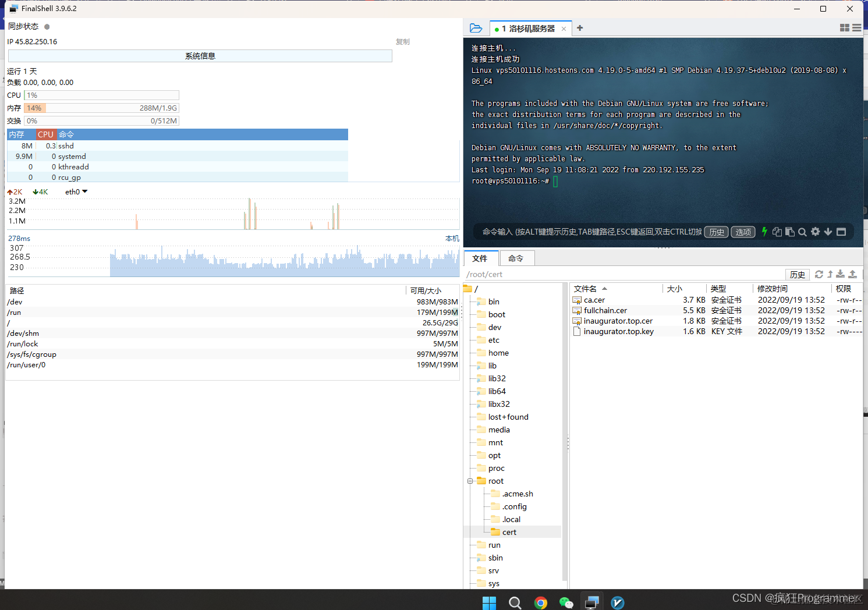Switch to the 文件 tab

point(480,258)
